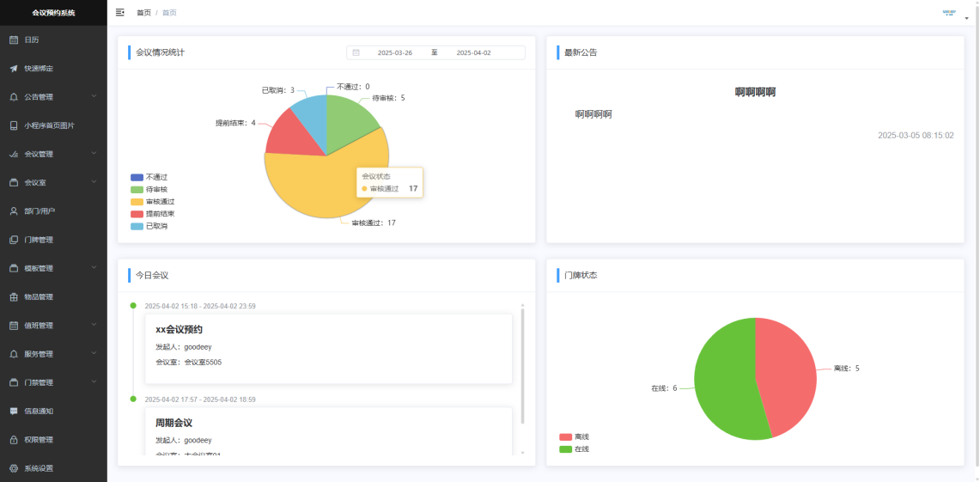
Task: Open the 门牌管理 menu item
Action: (x=54, y=240)
